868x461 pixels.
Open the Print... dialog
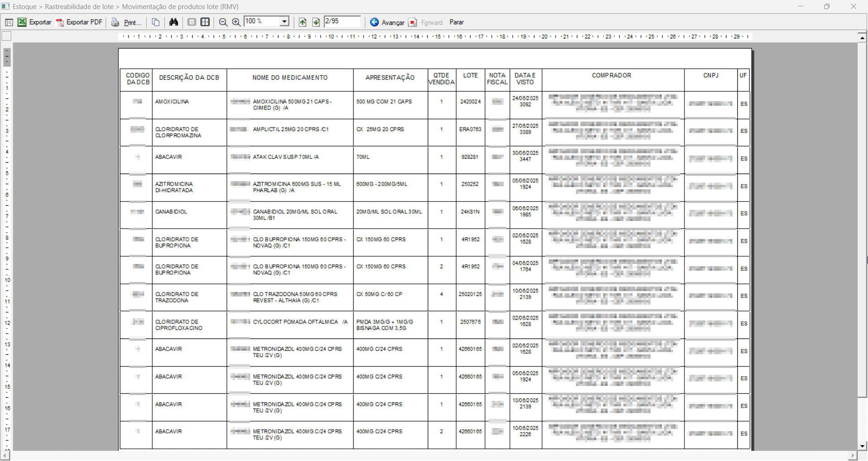pos(132,22)
